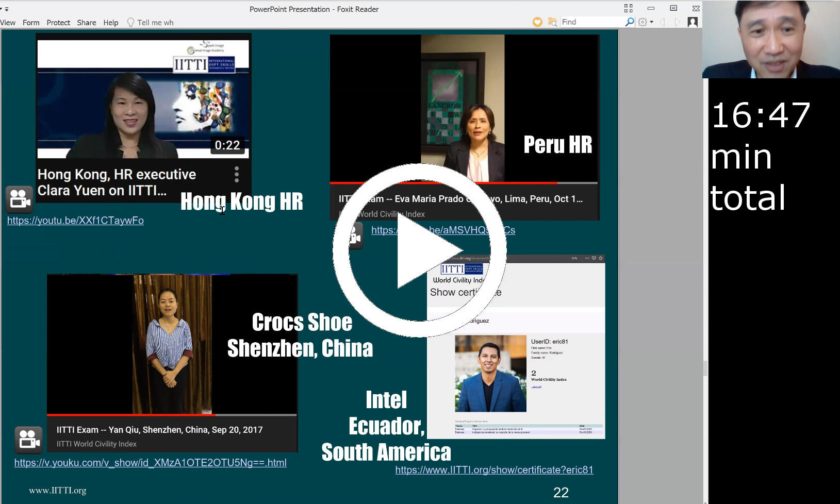
Task: Click the Peru HR caption text
Action: (x=558, y=145)
